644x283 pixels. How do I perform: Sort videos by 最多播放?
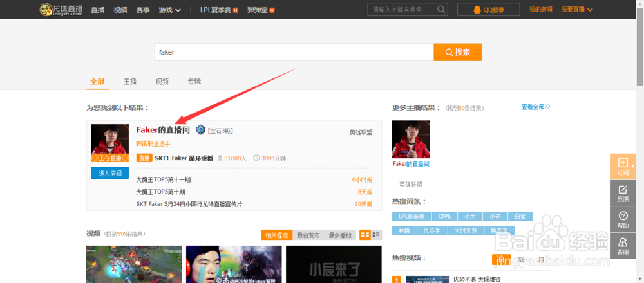pos(340,235)
